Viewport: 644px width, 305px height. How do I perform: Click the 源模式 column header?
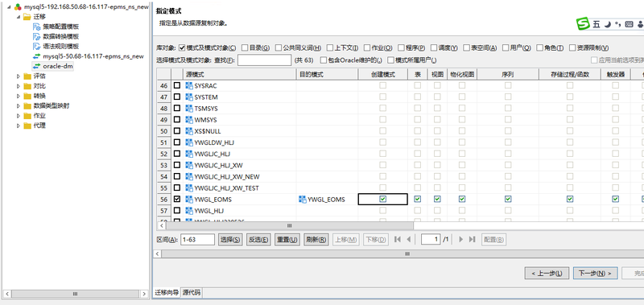coord(239,74)
